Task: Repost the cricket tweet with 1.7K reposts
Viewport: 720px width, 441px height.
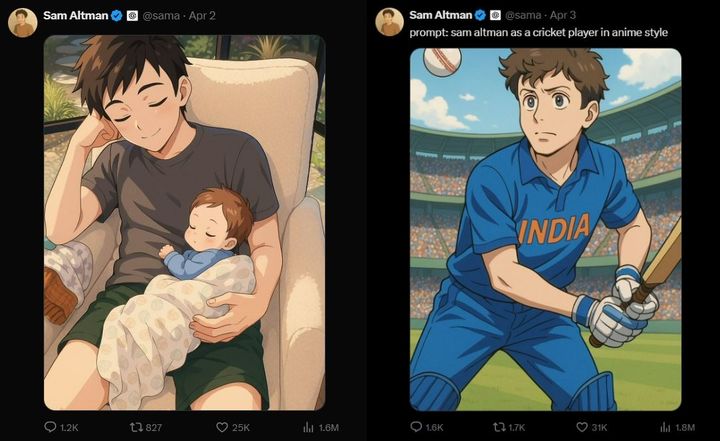Action: (503, 427)
